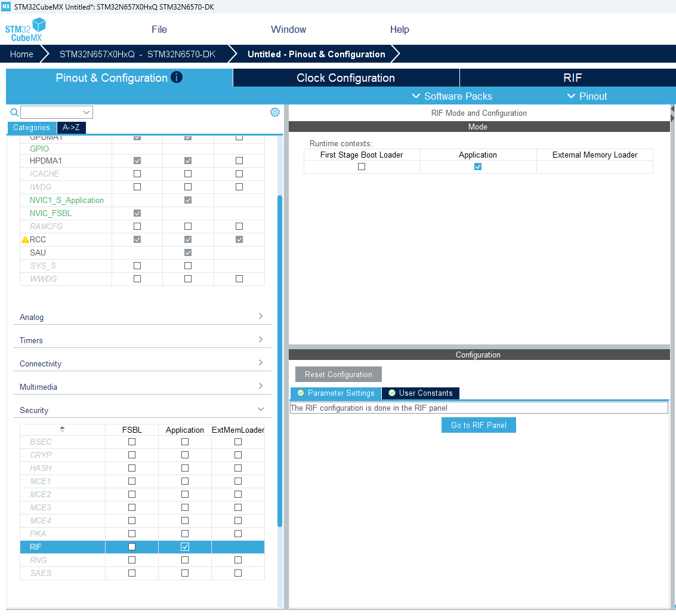Toggle IWDG third column checkbox

(239, 187)
